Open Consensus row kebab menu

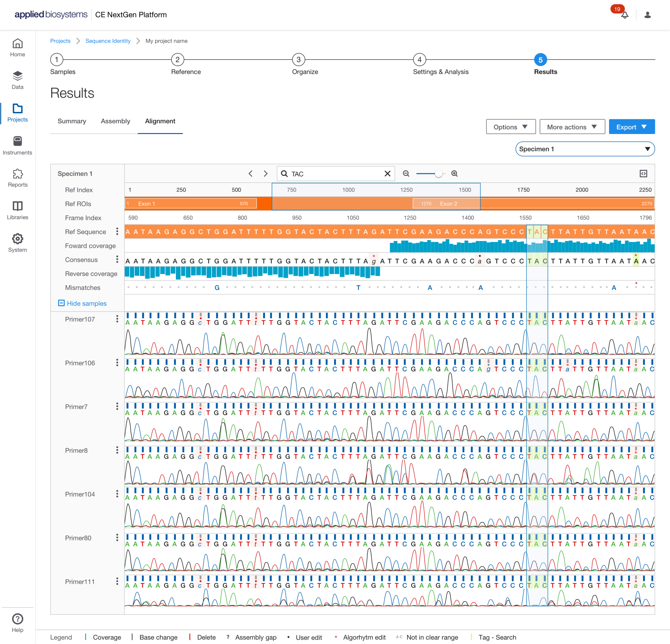117,259
